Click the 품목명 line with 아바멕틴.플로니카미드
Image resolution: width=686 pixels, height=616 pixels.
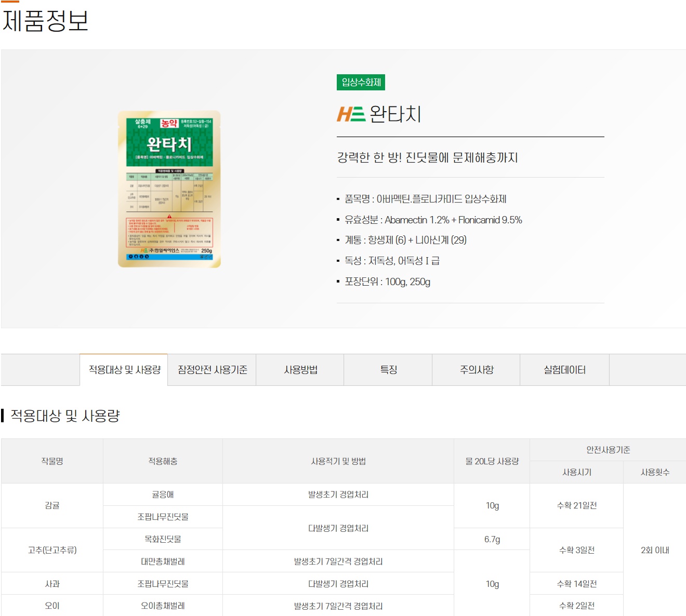point(426,199)
